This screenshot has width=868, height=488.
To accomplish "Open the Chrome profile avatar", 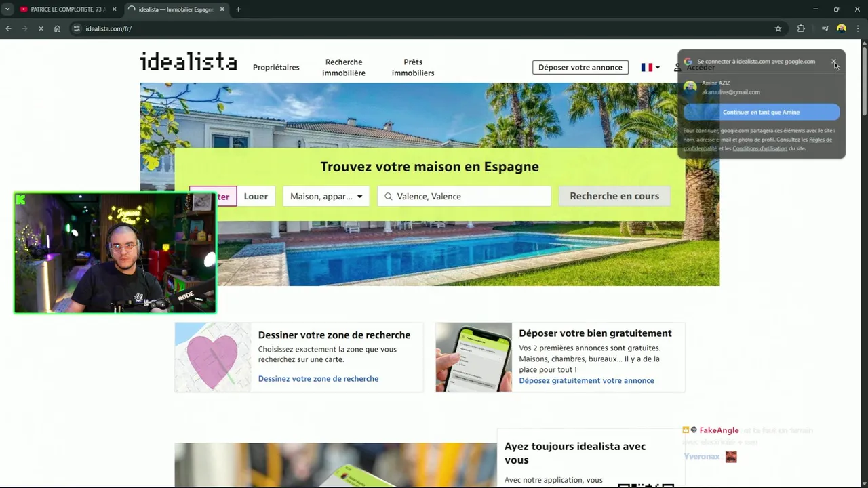I will [x=842, y=28].
